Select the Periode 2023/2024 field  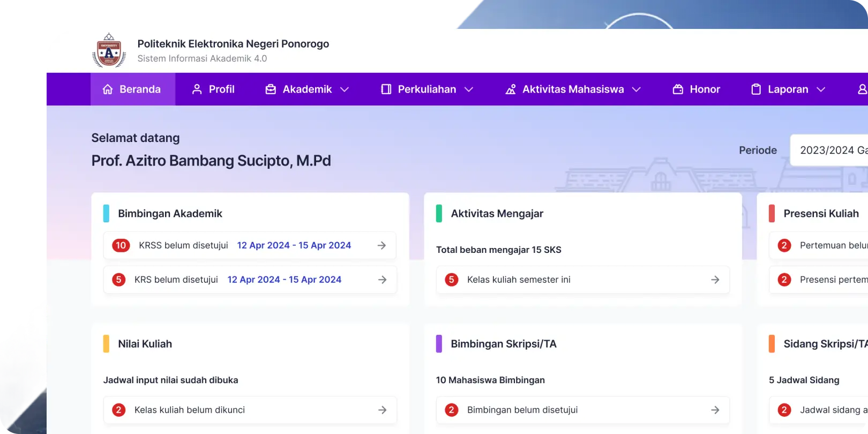(x=829, y=150)
